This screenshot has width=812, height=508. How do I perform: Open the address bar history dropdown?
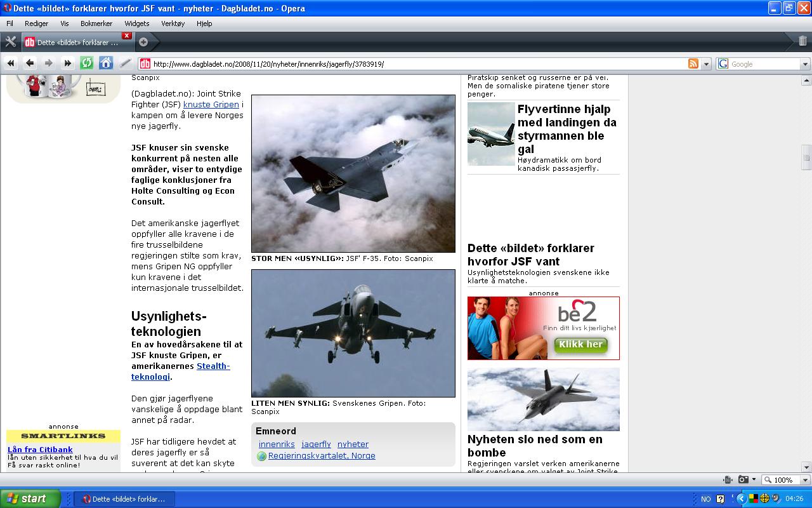click(x=706, y=64)
